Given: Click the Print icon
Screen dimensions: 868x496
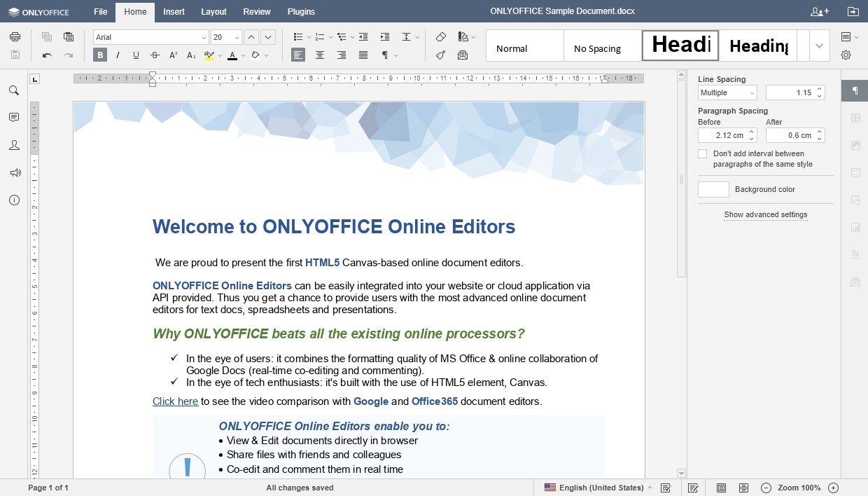Looking at the screenshot, I should click(x=15, y=36).
